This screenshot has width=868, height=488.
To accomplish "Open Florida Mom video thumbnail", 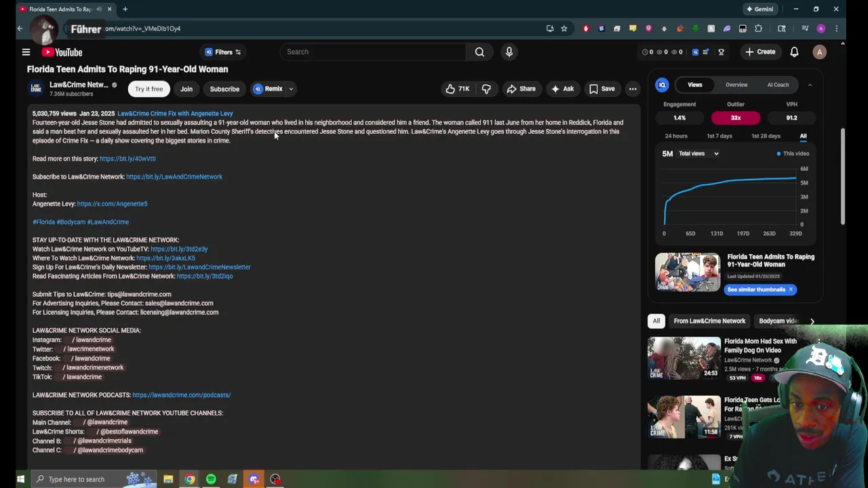I will [x=684, y=357].
